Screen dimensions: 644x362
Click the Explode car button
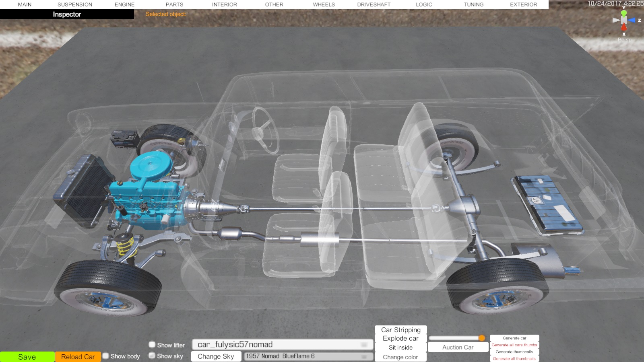[x=400, y=339]
